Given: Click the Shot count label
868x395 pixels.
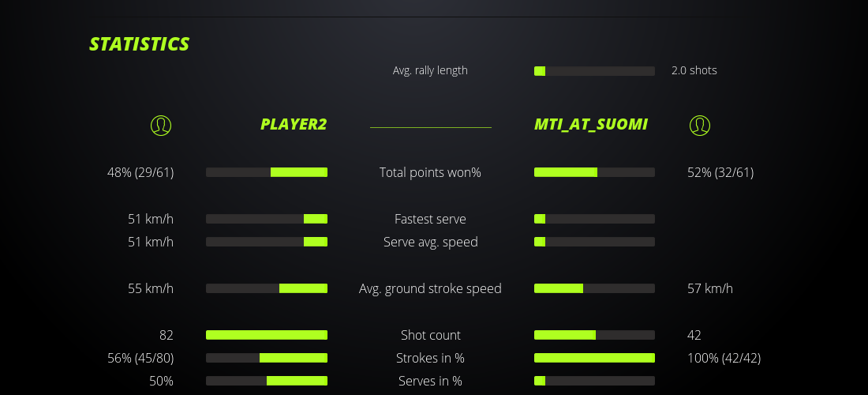Looking at the screenshot, I should 430,335.
